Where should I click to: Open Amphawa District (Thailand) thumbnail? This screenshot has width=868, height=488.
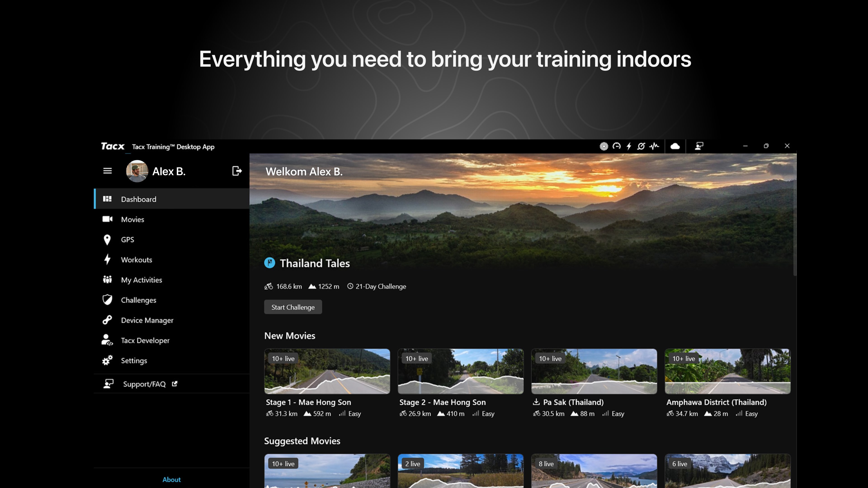click(x=727, y=371)
